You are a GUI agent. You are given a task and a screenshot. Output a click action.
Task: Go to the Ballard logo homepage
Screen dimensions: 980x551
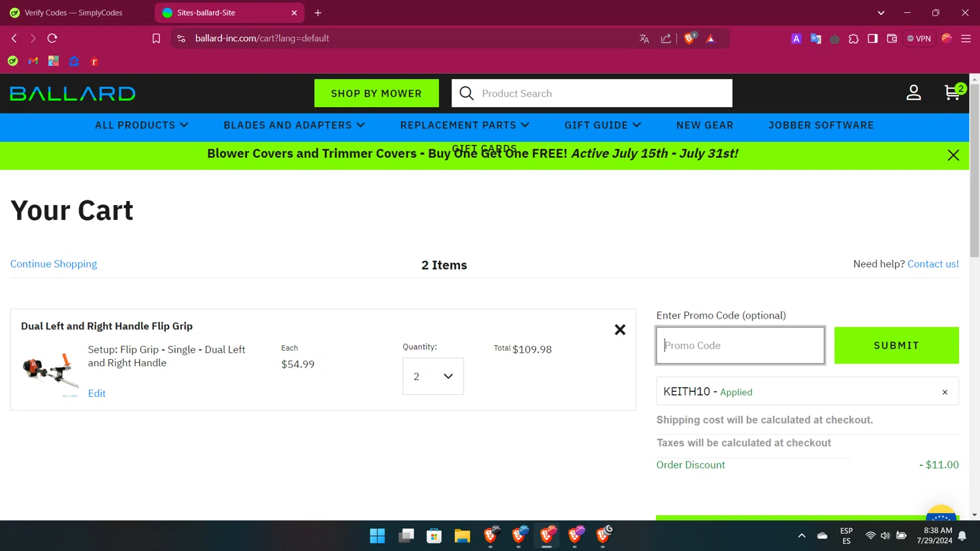pos(73,93)
